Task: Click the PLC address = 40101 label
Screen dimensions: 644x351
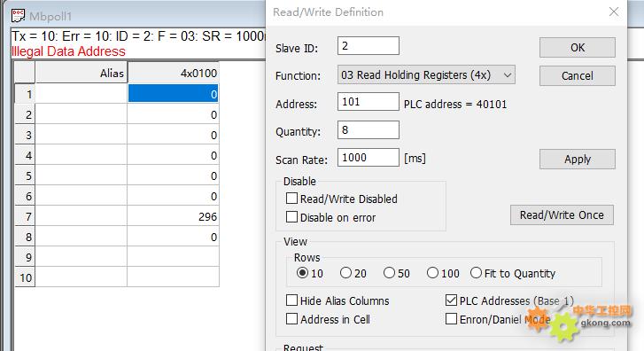Action: coord(455,104)
